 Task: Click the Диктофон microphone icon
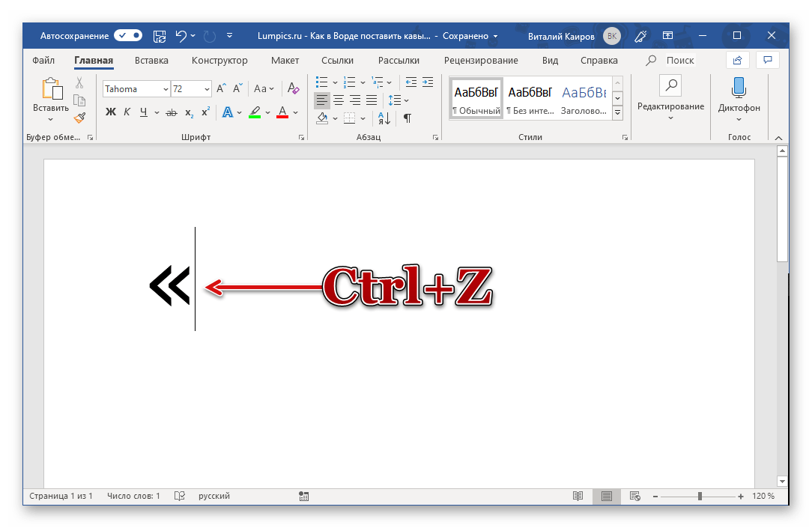coord(739,88)
